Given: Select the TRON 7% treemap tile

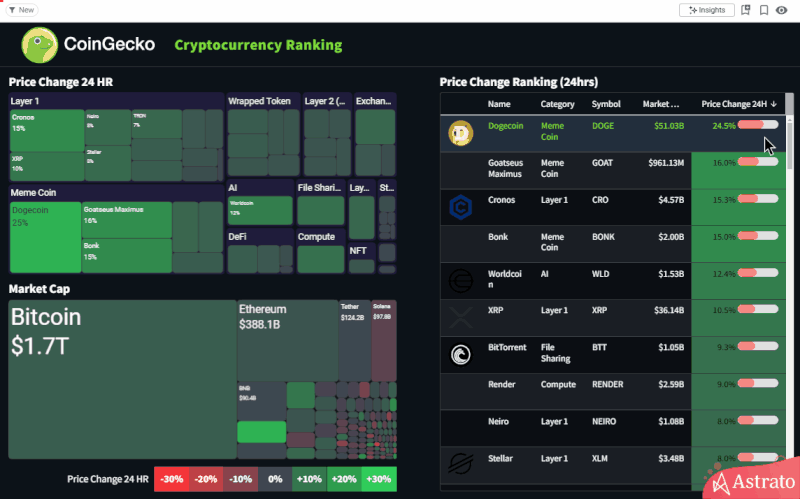Looking at the screenshot, I should [x=157, y=123].
